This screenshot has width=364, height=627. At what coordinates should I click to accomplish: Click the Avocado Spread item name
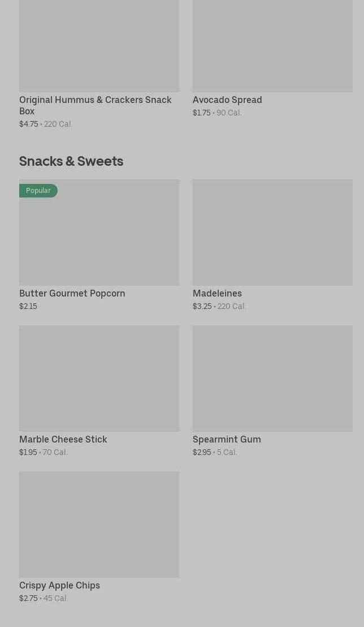(x=227, y=100)
